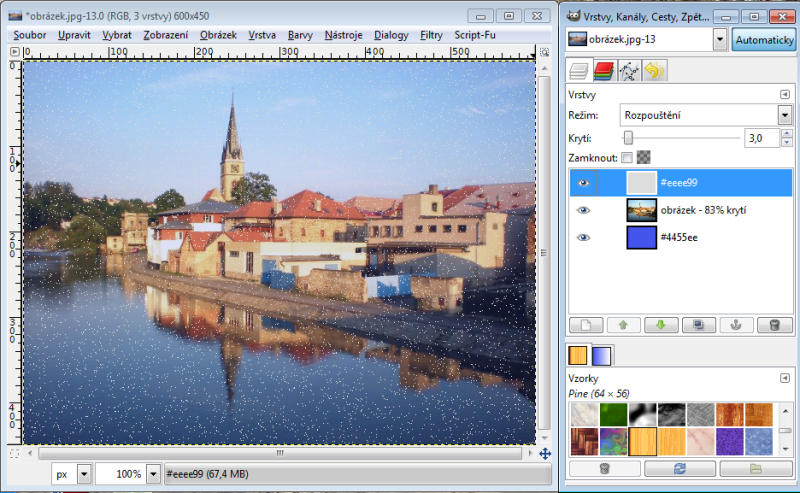Open the Undo History tab with yellow arrow
This screenshot has height=493, width=800.
654,71
